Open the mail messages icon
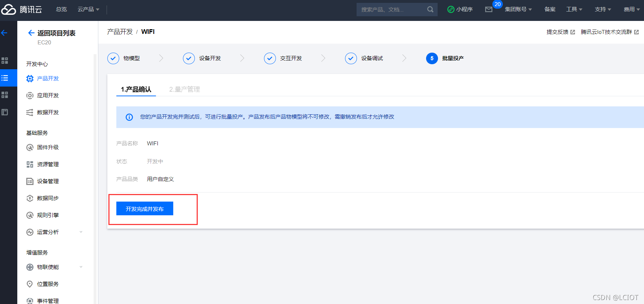Screen dimensions: 644x304 point(489,9)
